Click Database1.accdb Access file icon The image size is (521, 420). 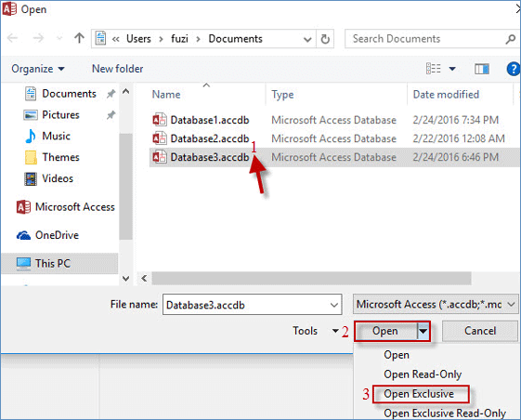coord(160,120)
